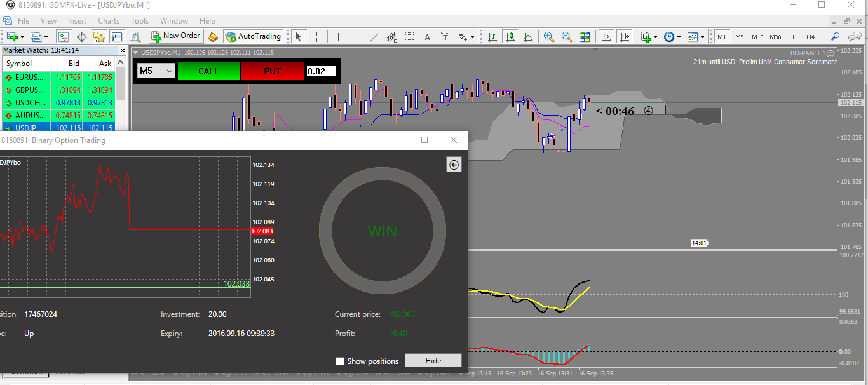868x385 pixels.
Task: Open the toolbar search magnifier
Action: pos(835,37)
